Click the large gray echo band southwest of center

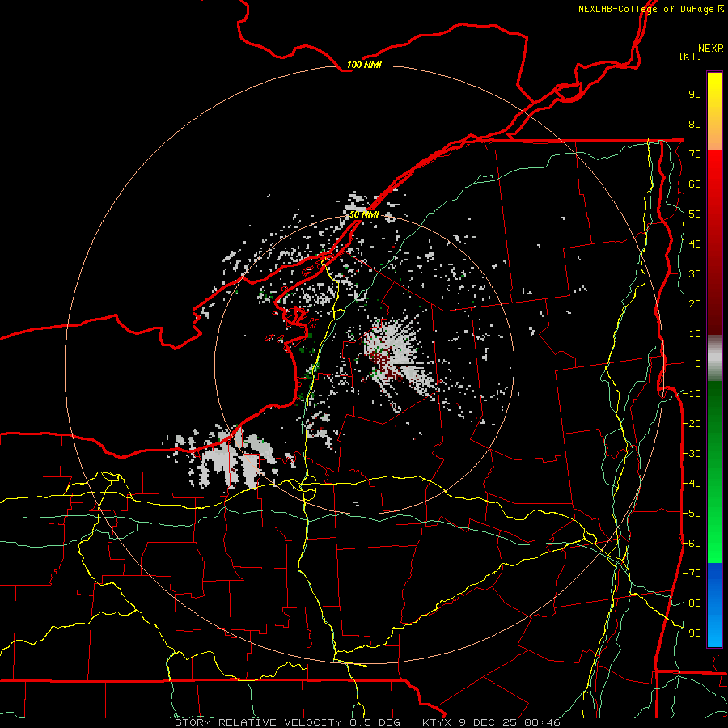(232, 457)
